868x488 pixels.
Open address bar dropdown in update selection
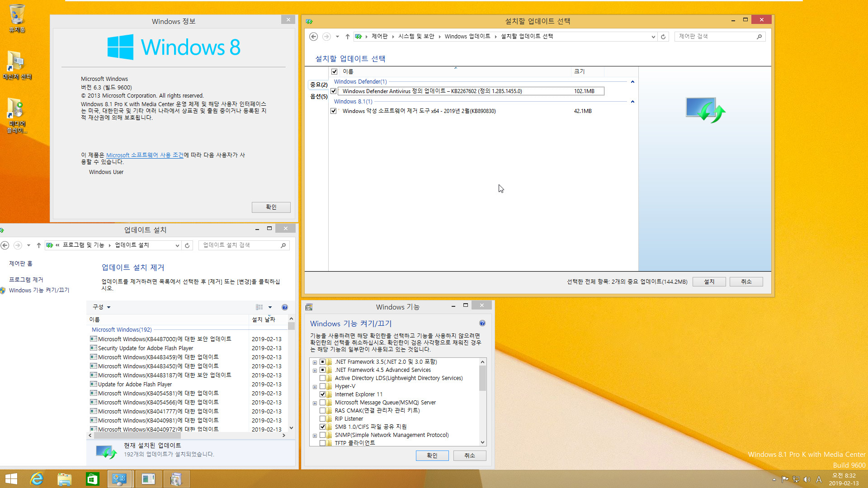[653, 37]
